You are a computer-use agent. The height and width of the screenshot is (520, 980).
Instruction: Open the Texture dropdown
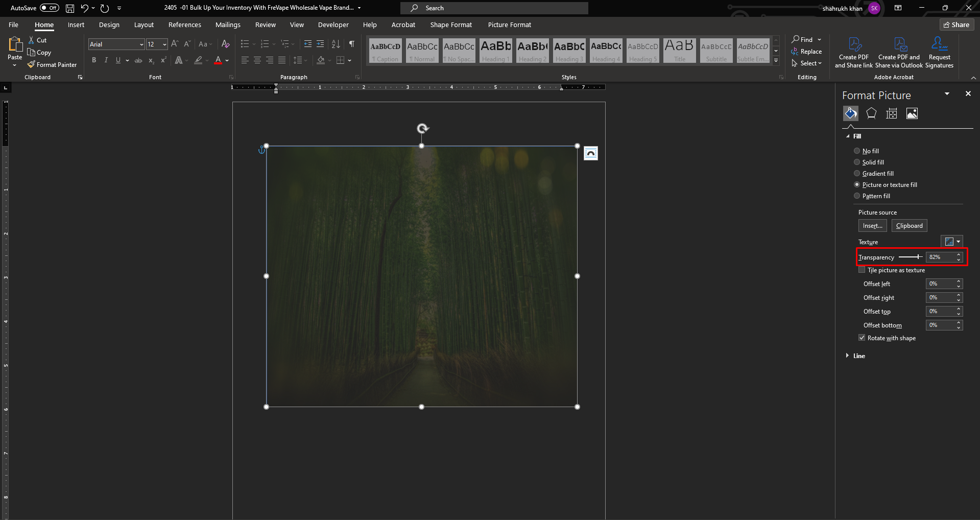(952, 242)
